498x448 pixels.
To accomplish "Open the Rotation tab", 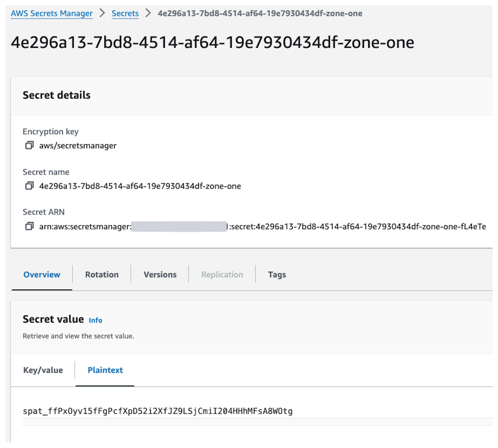I will (102, 274).
